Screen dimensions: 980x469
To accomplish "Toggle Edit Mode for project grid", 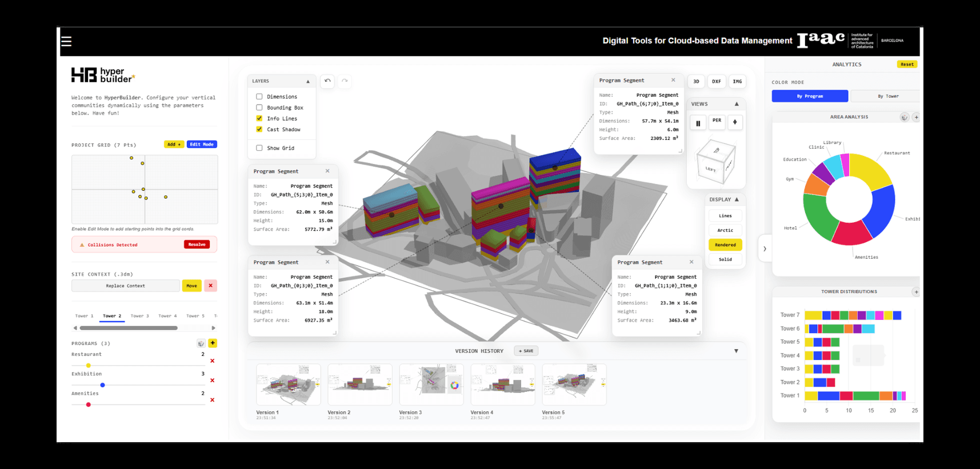I will (202, 145).
